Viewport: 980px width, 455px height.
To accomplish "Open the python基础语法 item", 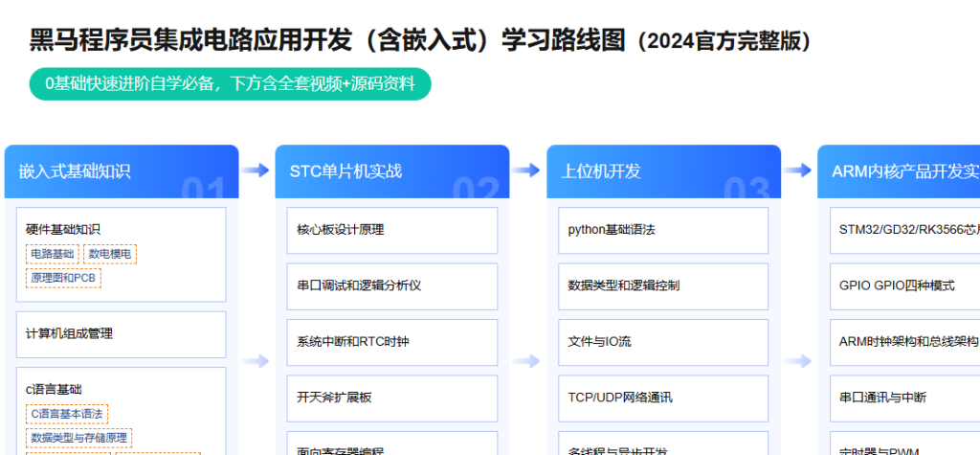I will (x=663, y=230).
